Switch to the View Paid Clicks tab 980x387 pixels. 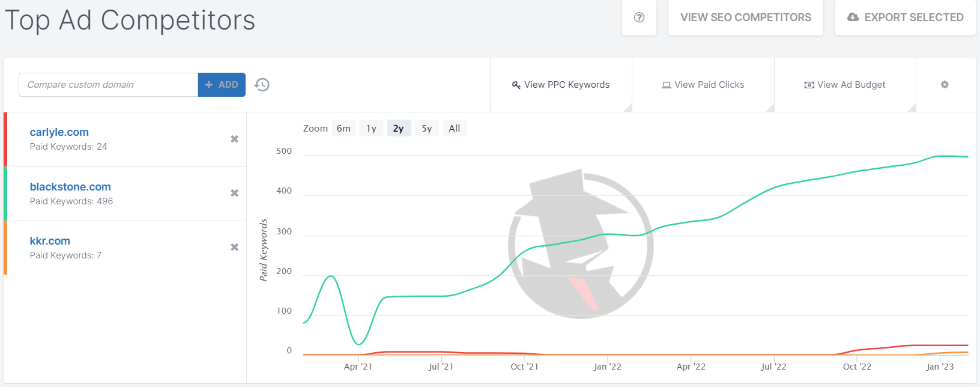coord(703,85)
